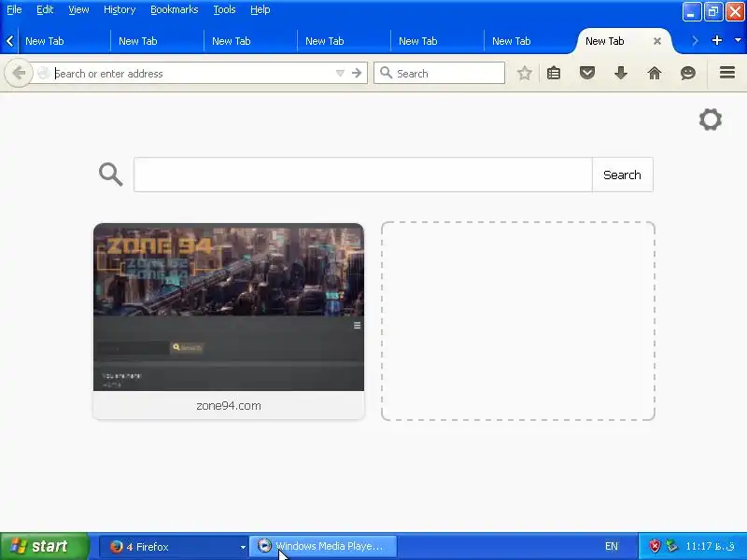This screenshot has width=747, height=560.
Task: Click the magnifier icon beside page search
Action: (x=110, y=175)
